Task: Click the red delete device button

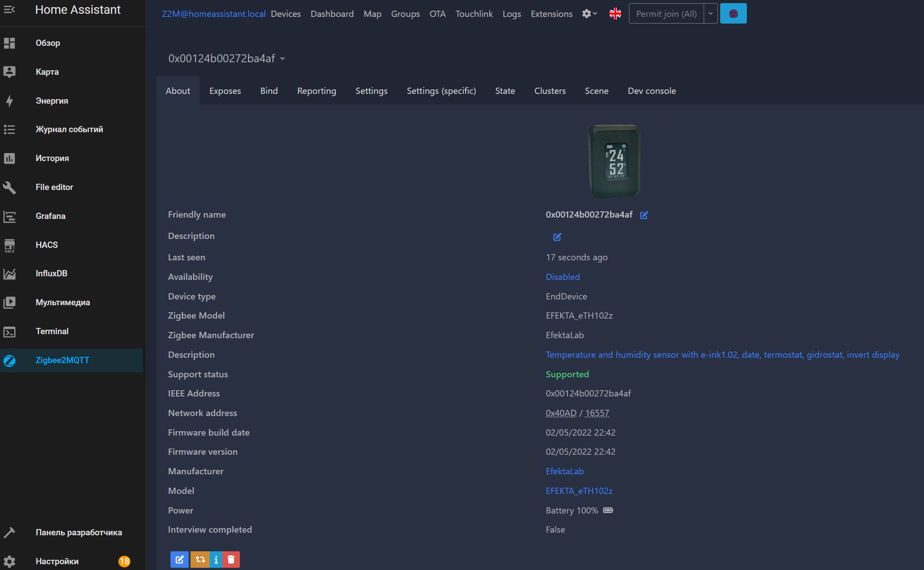Action: tap(231, 559)
